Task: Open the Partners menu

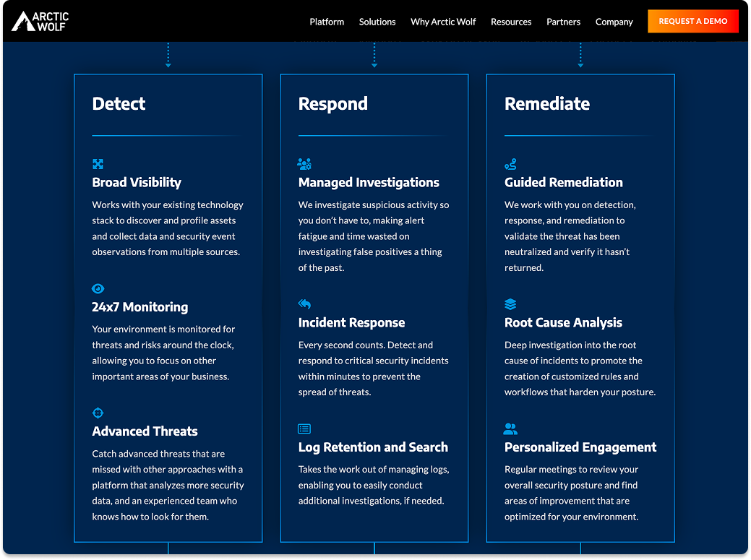Action: point(563,22)
